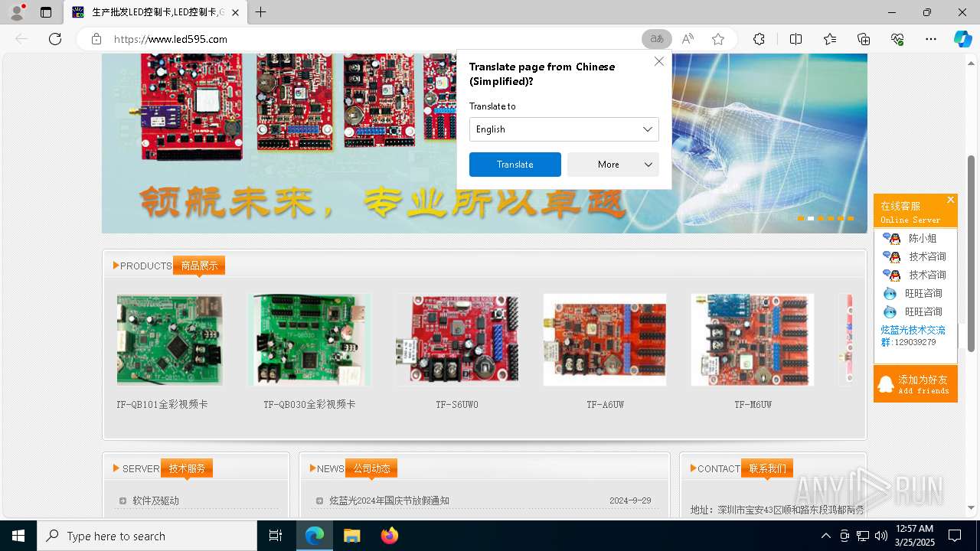Click the TF-QB030全彩视频卡 label
This screenshot has height=551, width=980.
click(309, 404)
